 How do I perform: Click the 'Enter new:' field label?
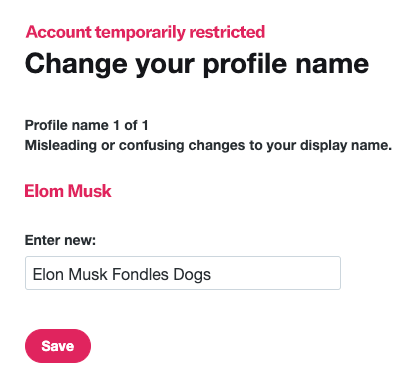tap(60, 240)
